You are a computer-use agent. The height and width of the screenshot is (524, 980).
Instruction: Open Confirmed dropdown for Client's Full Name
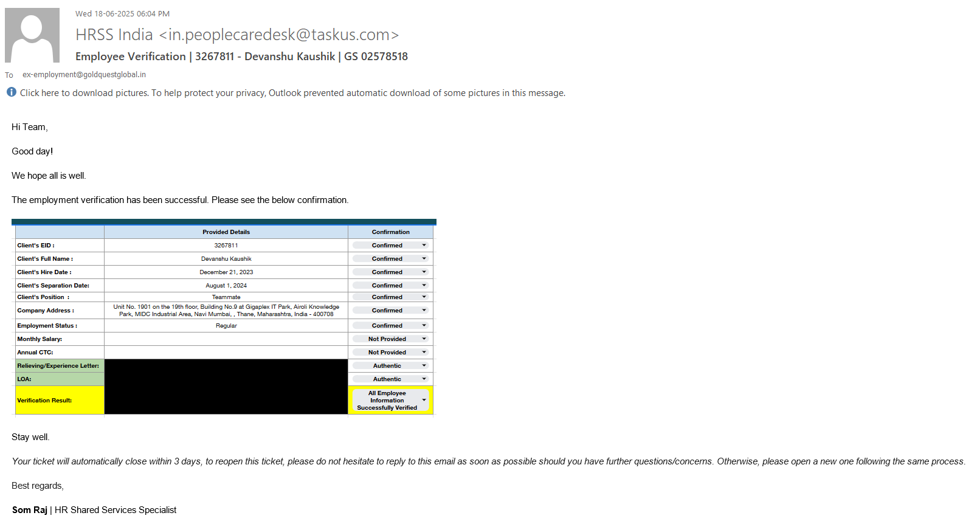pyautogui.click(x=390, y=259)
